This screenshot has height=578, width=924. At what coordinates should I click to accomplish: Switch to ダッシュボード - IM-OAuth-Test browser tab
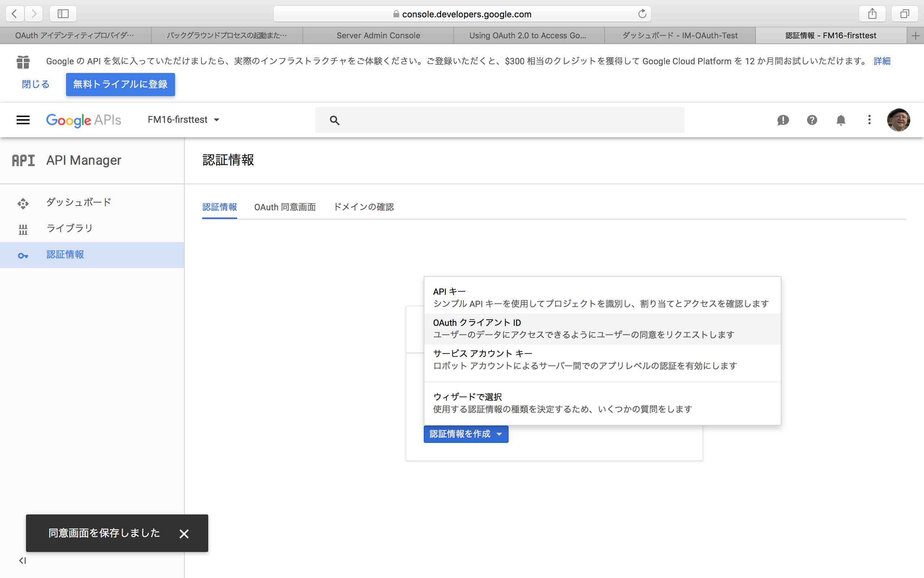click(680, 35)
